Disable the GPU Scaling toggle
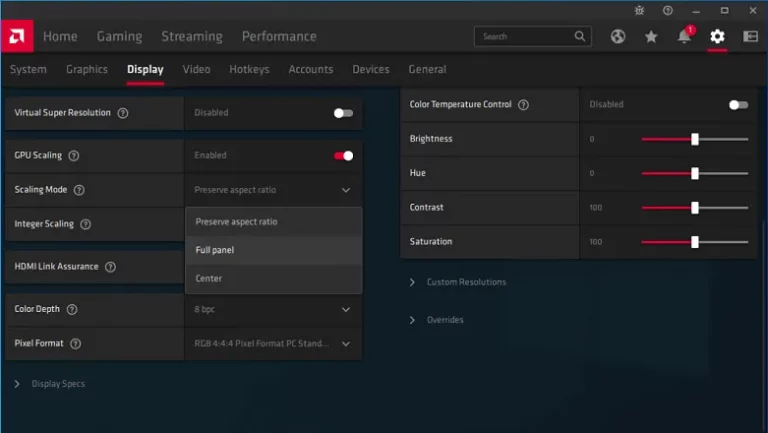Screen dimensions: 768x433 [x=343, y=156]
